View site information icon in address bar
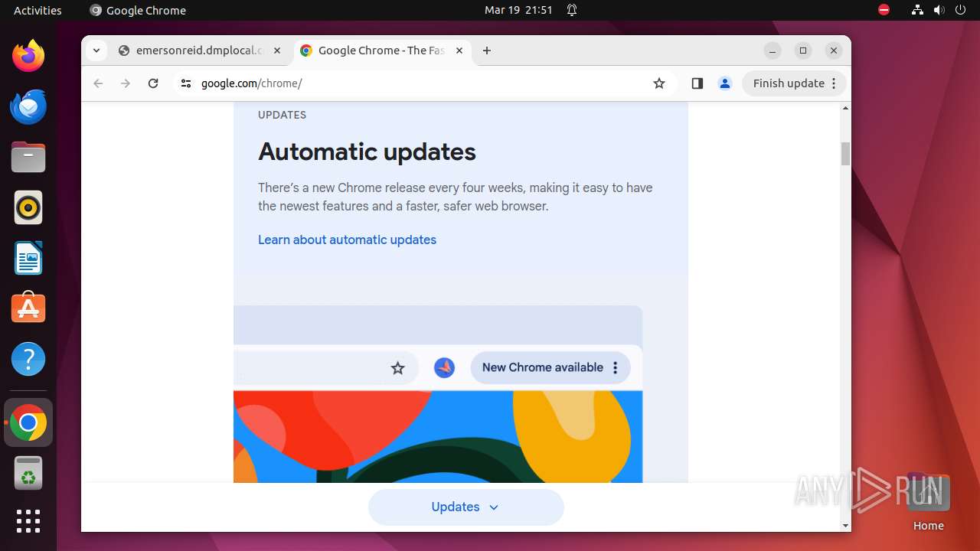The width and height of the screenshot is (980, 551). point(186,83)
